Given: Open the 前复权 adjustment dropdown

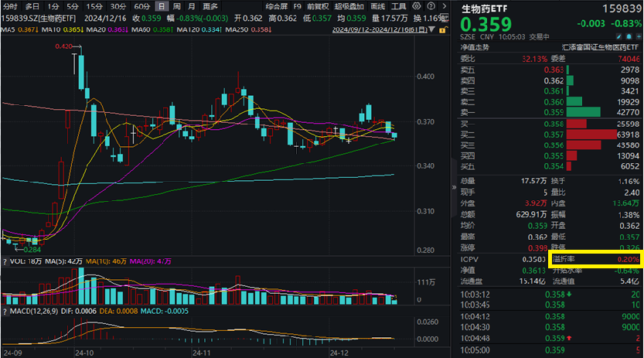Looking at the screenshot, I should [x=316, y=6].
